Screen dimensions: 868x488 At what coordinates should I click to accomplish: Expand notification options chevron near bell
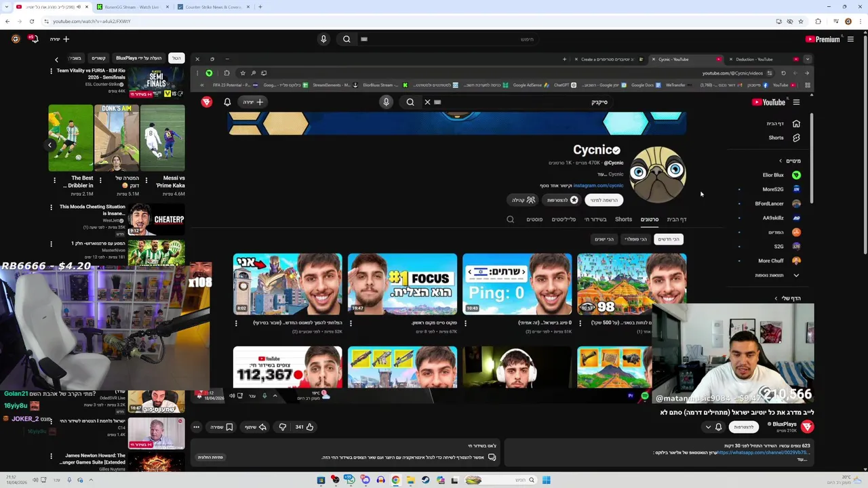tap(708, 427)
